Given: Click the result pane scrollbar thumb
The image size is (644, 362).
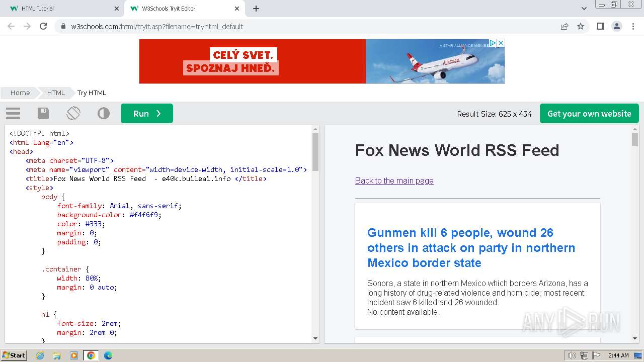Looking at the screenshot, I should (635, 139).
